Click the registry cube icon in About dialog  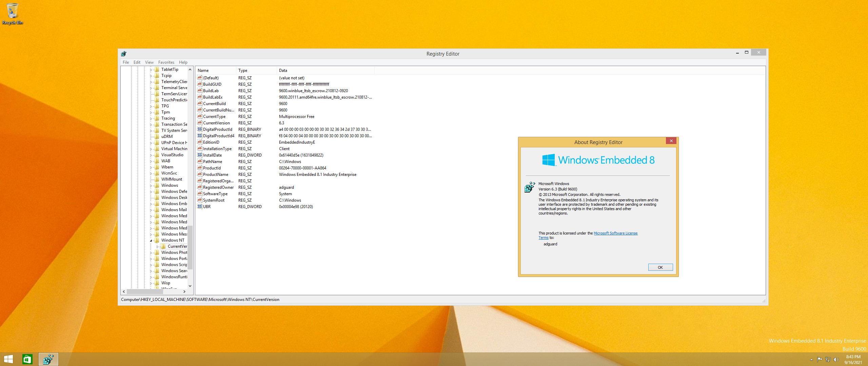(x=530, y=187)
